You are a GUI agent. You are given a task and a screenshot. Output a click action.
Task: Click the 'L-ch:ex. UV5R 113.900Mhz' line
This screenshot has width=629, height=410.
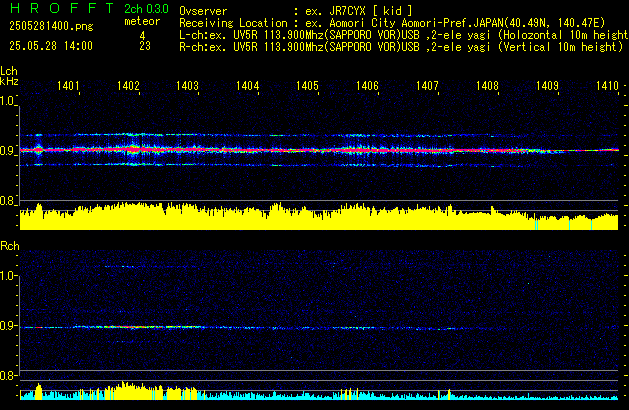coord(404,35)
